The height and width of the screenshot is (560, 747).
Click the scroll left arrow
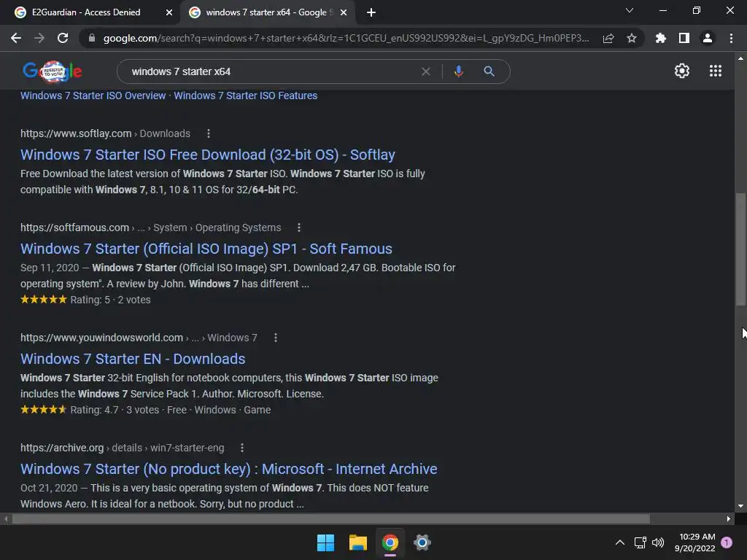(x=6, y=518)
